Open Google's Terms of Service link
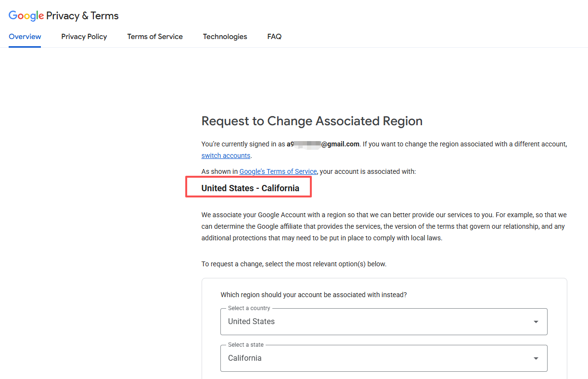Image resolution: width=588 pixels, height=379 pixels. [x=278, y=171]
